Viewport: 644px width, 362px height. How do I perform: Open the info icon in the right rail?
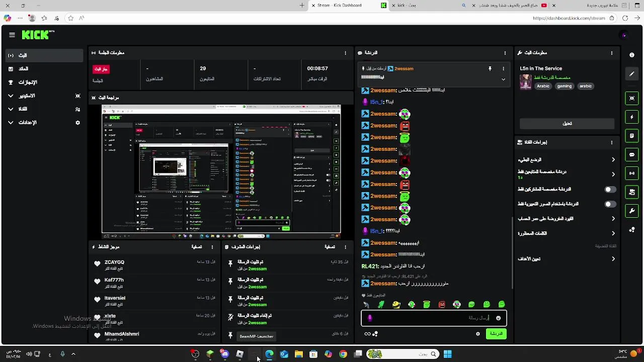tap(632, 55)
